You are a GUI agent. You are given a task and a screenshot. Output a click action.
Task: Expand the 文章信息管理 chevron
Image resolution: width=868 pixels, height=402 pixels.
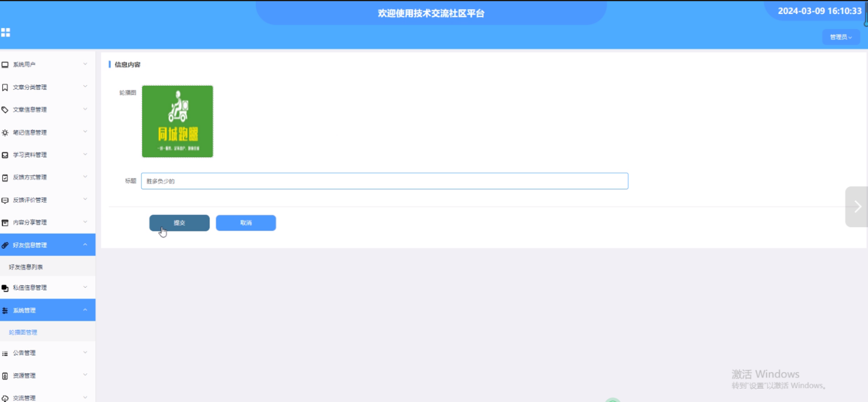click(85, 109)
